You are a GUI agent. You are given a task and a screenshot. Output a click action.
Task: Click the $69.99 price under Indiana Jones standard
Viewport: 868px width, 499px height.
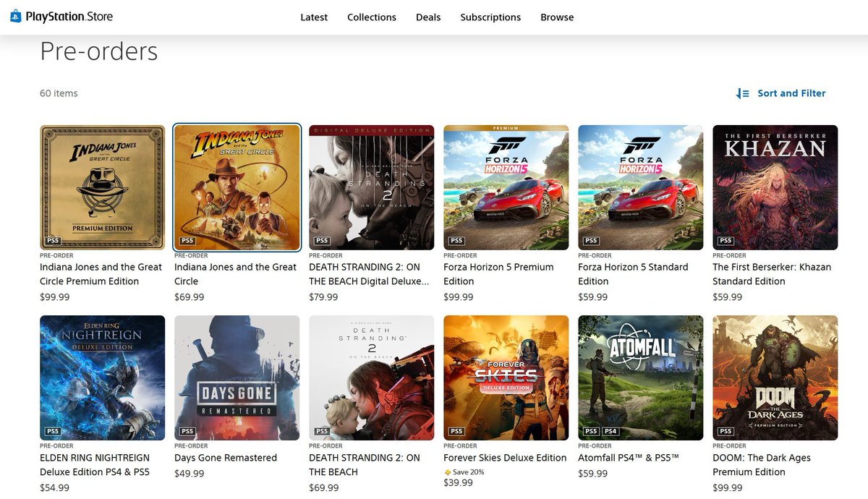(x=190, y=297)
